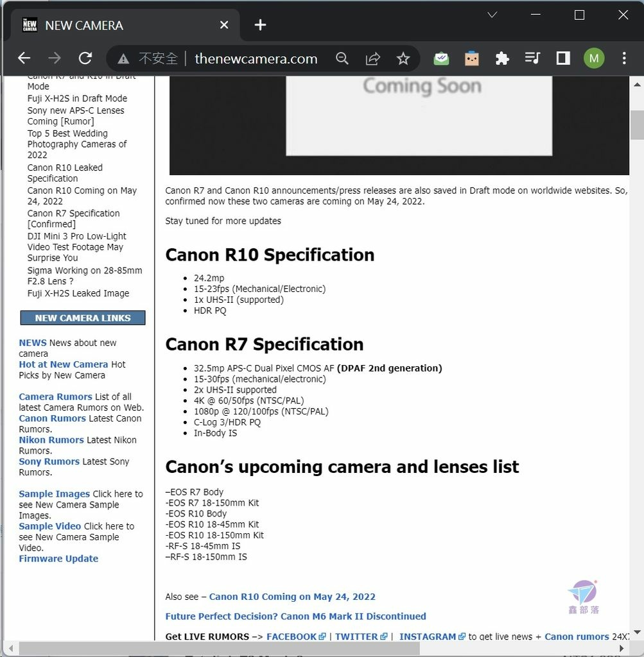Open a new browser tab
The width and height of the screenshot is (644, 657).
(x=260, y=25)
